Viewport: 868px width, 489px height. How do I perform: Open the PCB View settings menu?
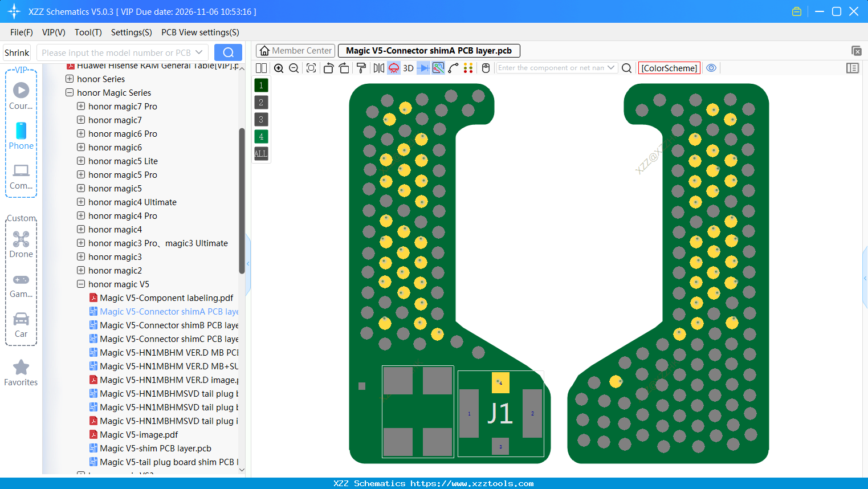point(199,32)
